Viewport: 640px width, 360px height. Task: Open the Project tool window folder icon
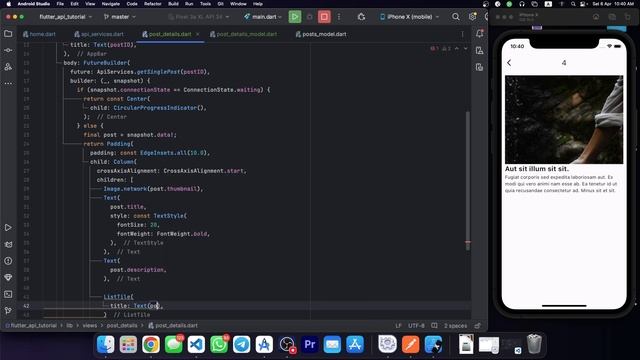(8, 34)
